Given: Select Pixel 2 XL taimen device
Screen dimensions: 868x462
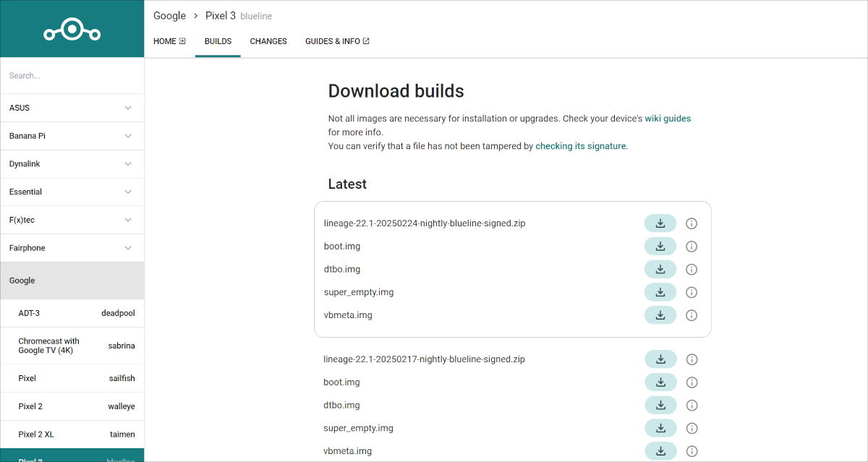Looking at the screenshot, I should coord(72,435).
